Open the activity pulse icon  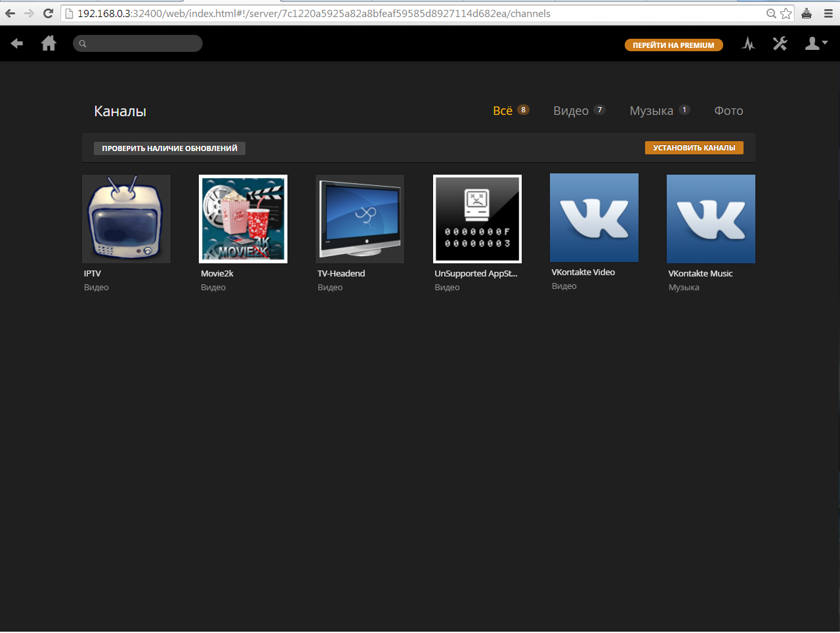(749, 43)
